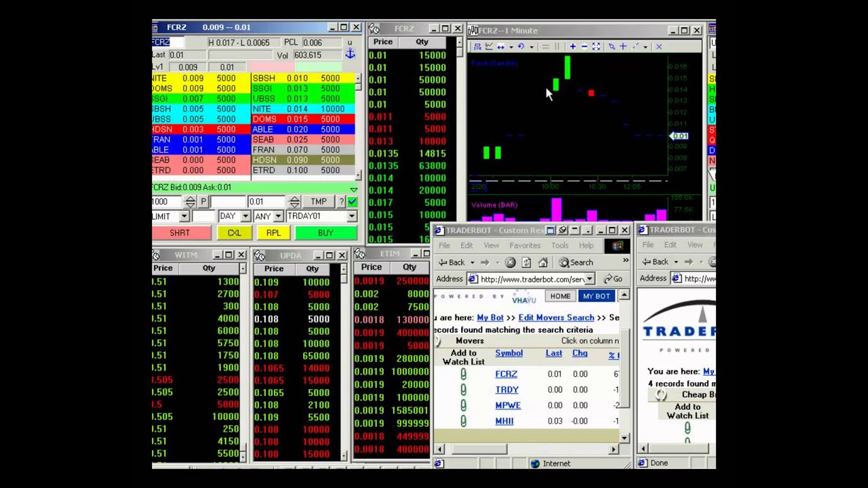
Task: Switch to the HOME tab on the Traderbot page
Action: [560, 296]
